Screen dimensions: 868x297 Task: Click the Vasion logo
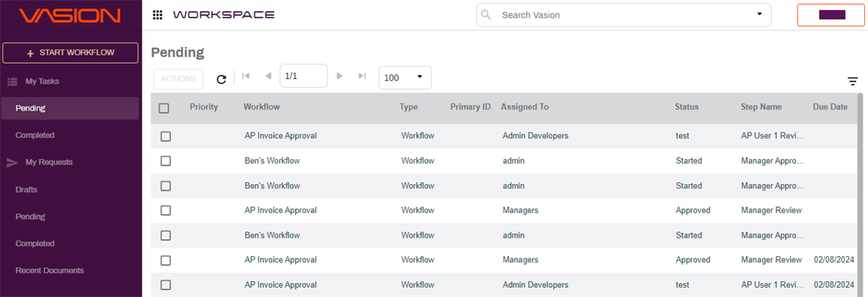[x=70, y=15]
